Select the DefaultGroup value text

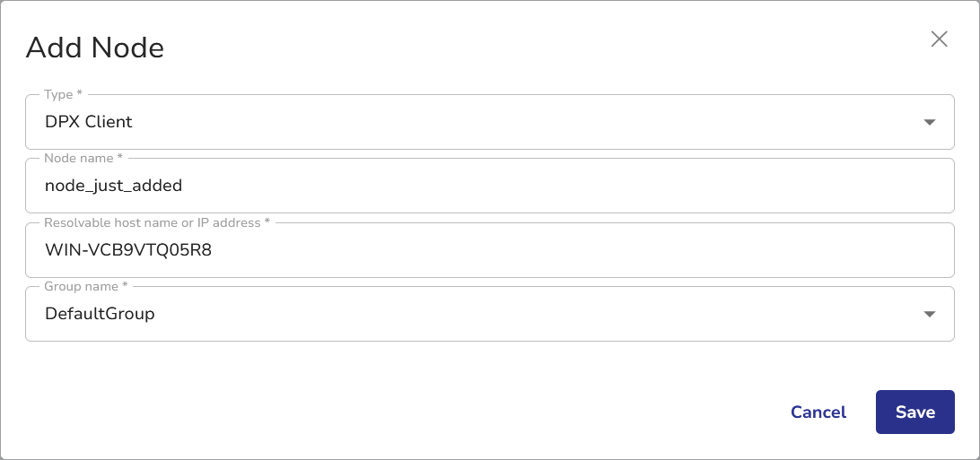click(x=100, y=314)
